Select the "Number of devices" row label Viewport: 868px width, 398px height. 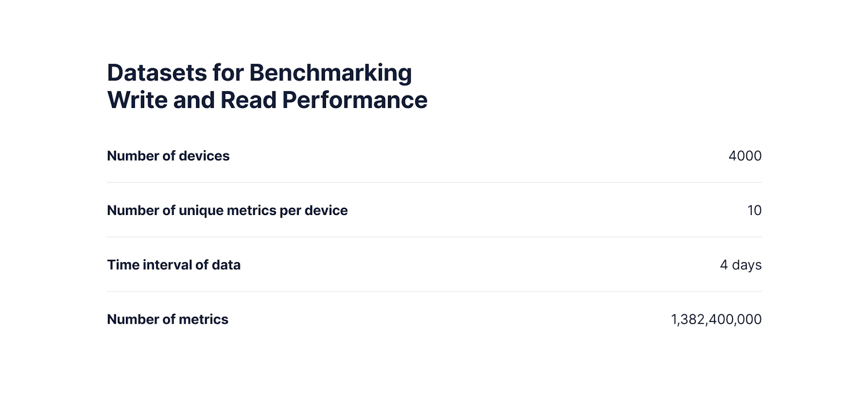tap(168, 156)
